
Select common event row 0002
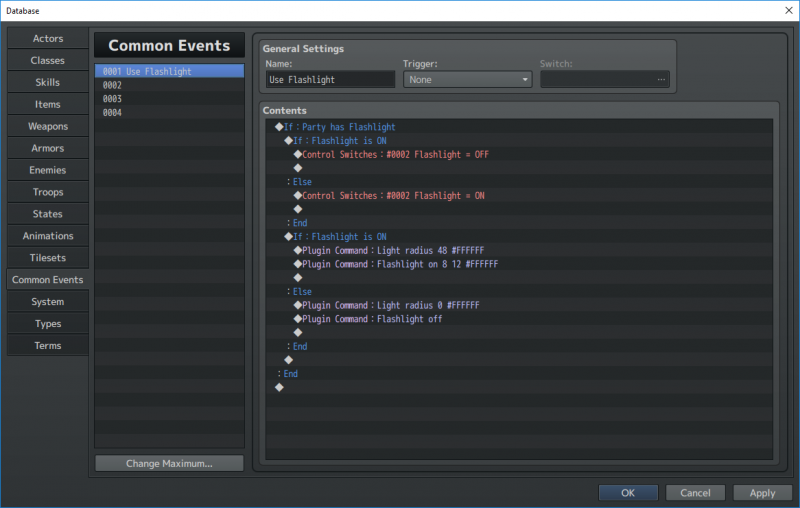coord(169,85)
